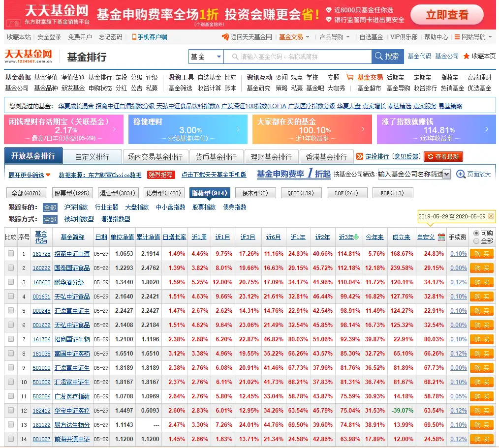Open the calendar icon beside 自定义 column
The height and width of the screenshot is (448, 499).
point(441,237)
